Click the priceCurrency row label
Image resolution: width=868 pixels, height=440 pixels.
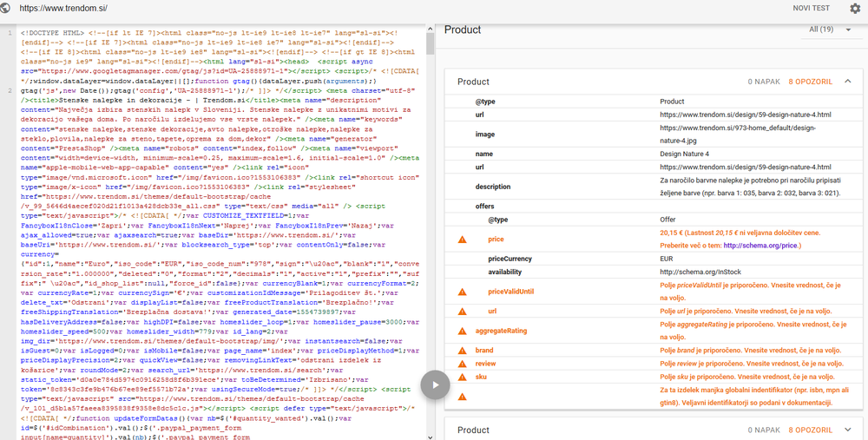510,259
